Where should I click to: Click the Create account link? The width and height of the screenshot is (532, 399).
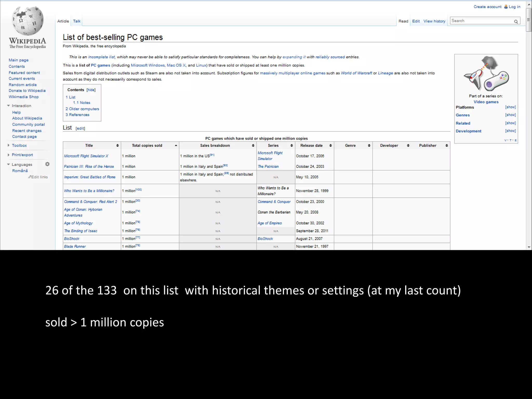(x=487, y=7)
